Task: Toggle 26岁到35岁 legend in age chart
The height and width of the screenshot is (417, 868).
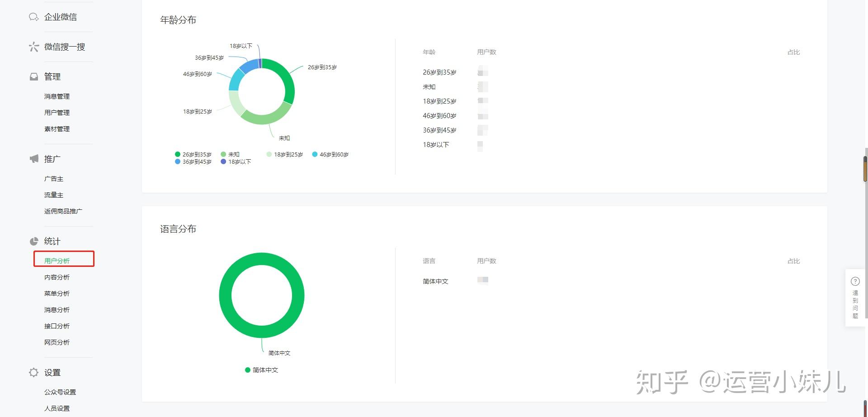Action: point(193,154)
